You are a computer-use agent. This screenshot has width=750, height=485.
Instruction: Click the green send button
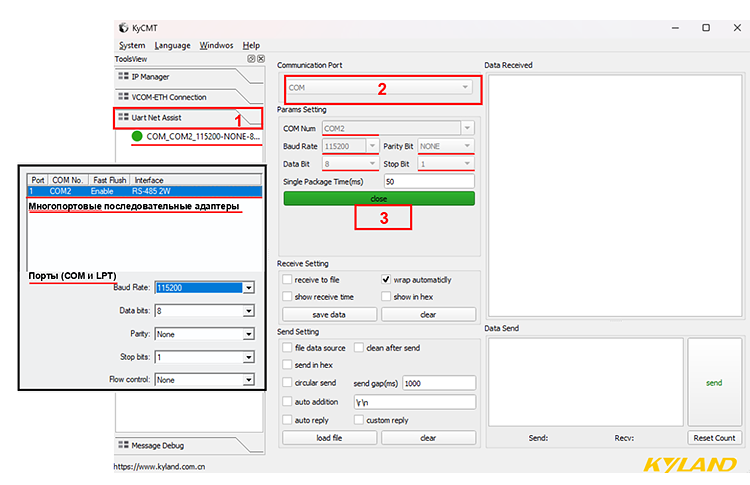[x=715, y=382]
